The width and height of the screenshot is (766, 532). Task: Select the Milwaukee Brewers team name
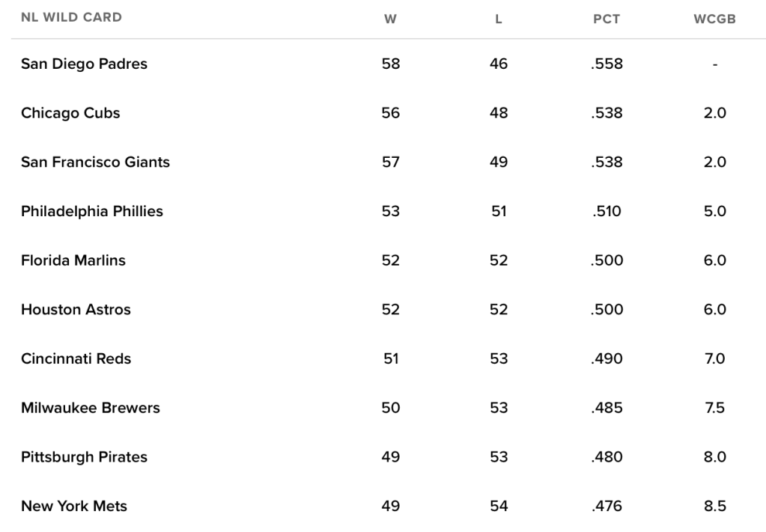(91, 409)
